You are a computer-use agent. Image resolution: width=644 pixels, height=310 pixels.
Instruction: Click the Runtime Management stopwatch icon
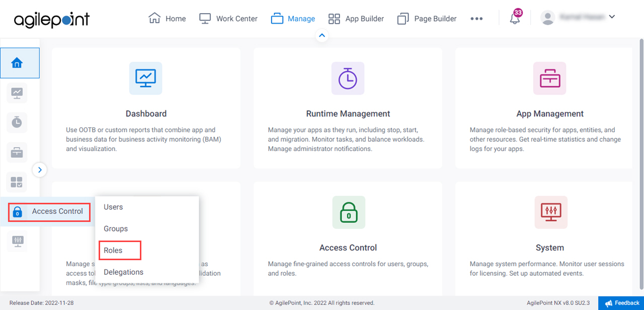click(348, 79)
